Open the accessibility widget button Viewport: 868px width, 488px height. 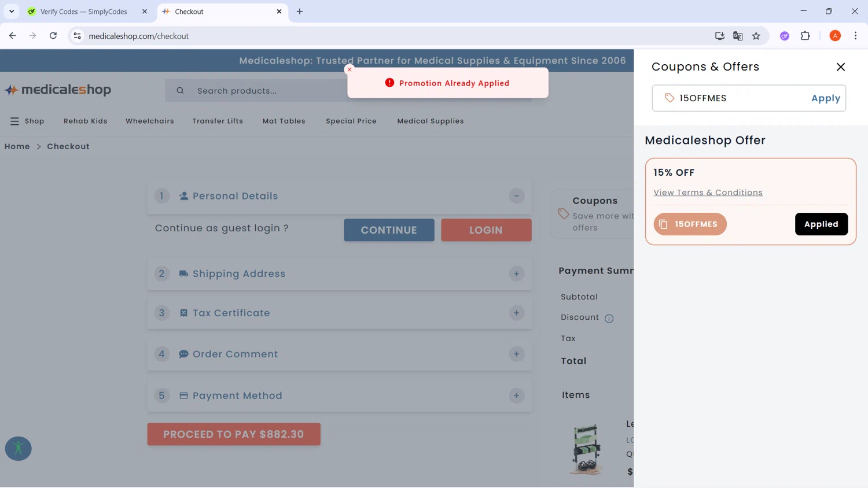(x=19, y=449)
